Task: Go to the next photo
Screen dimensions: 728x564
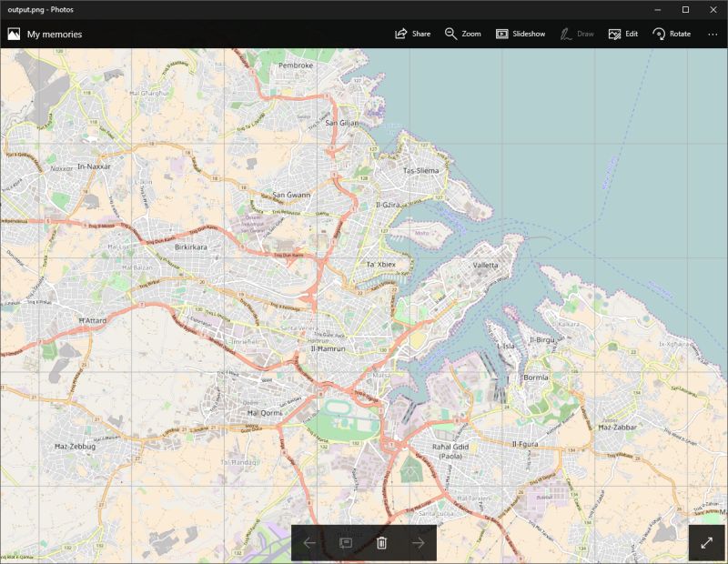Action: (418, 543)
